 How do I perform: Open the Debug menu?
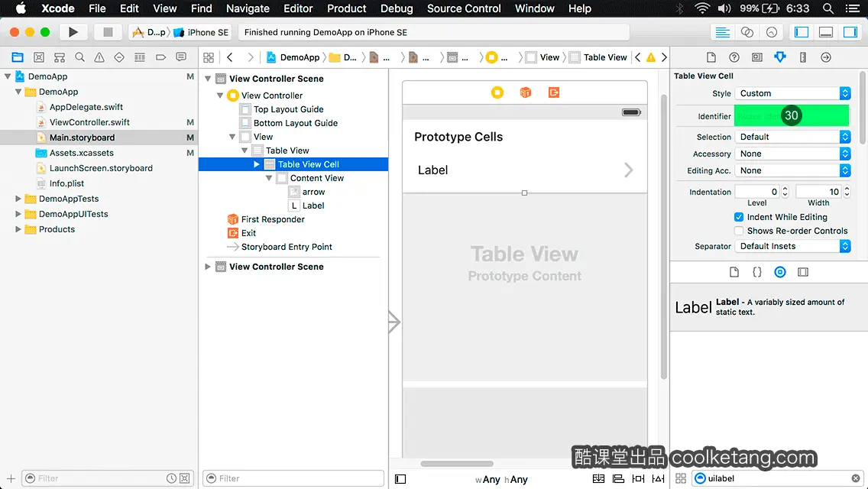pyautogui.click(x=397, y=8)
